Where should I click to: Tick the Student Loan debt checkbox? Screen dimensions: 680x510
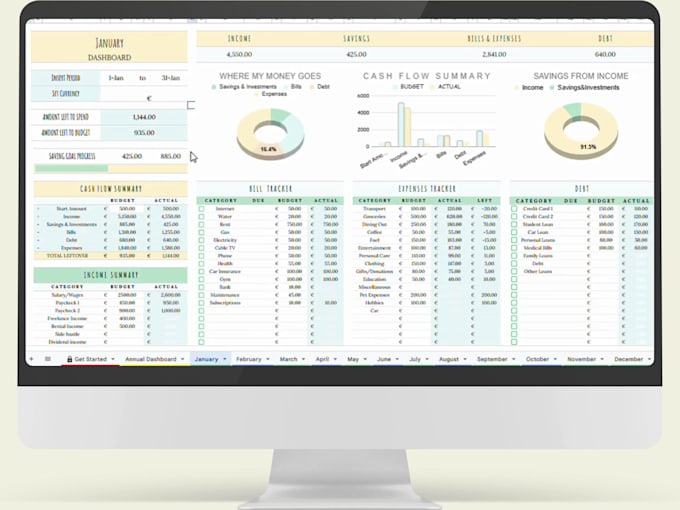[514, 224]
